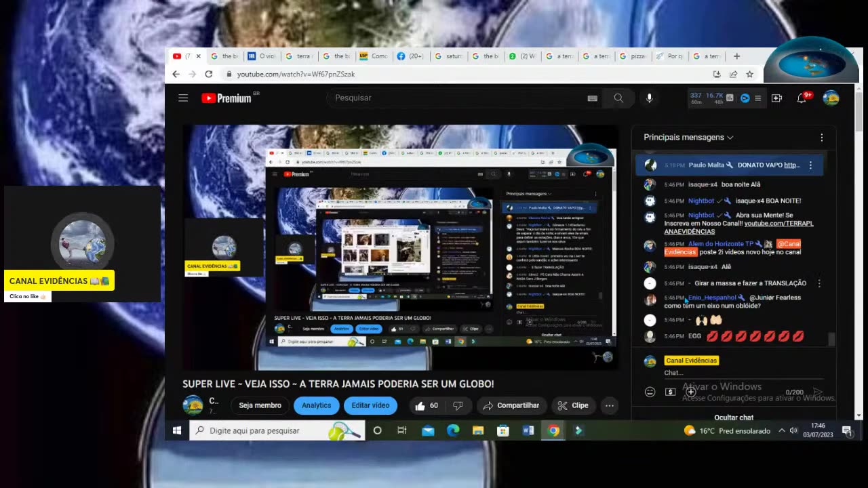
Task: Share this page via browser share icon
Action: point(733,75)
